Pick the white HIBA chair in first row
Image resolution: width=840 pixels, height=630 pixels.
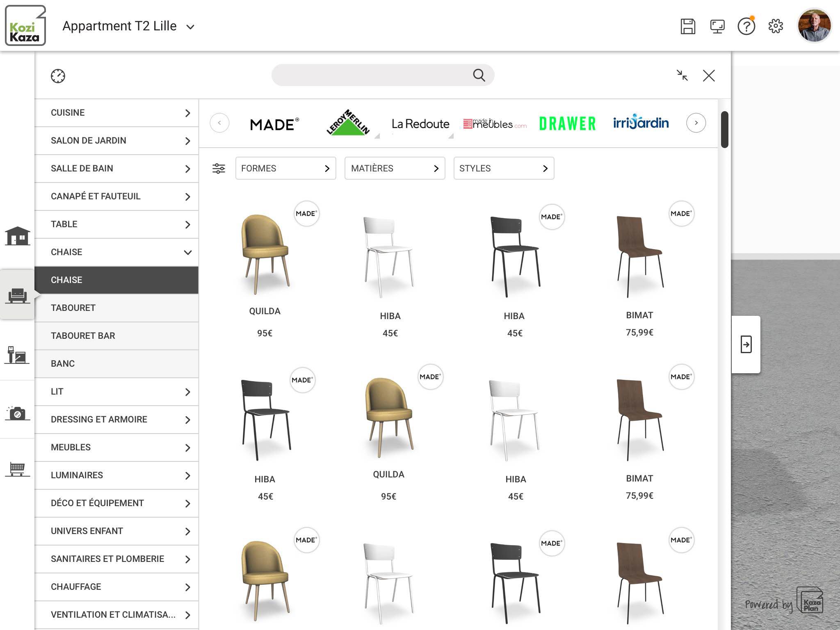tap(389, 256)
